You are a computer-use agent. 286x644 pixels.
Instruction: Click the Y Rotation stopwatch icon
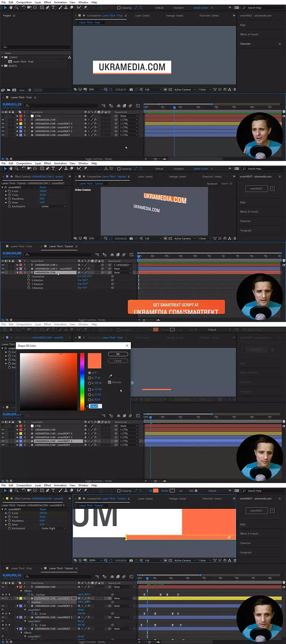tap(29, 284)
